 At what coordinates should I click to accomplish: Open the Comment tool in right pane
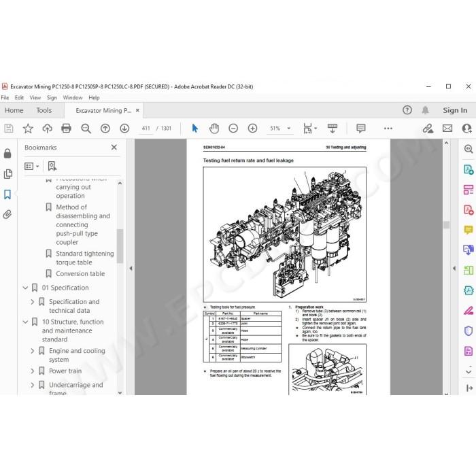tap(469, 230)
